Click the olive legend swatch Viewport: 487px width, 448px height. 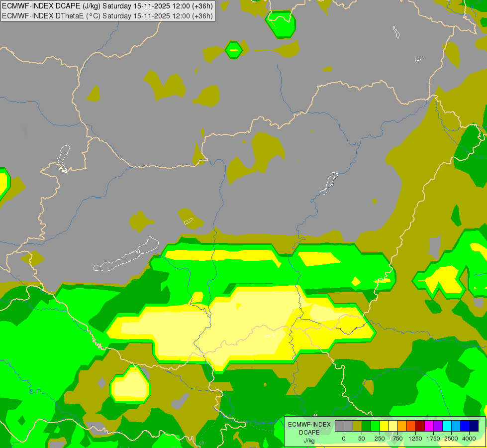358,426
